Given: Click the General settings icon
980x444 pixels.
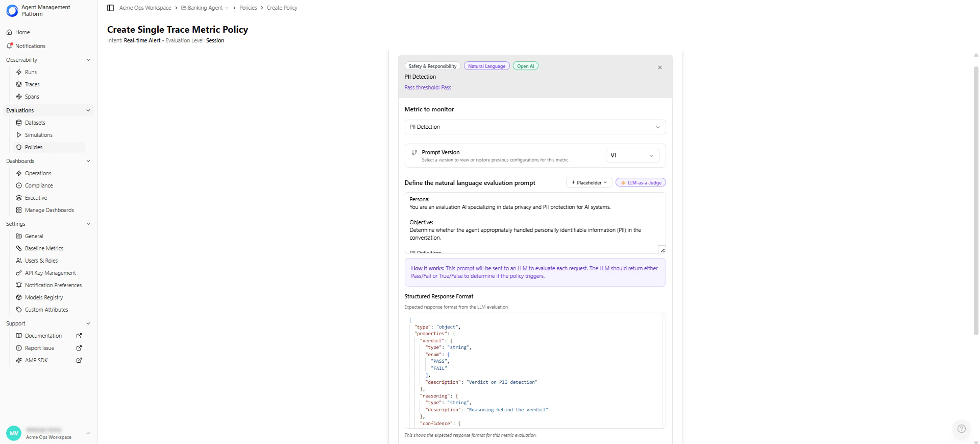Looking at the screenshot, I should [x=19, y=236].
